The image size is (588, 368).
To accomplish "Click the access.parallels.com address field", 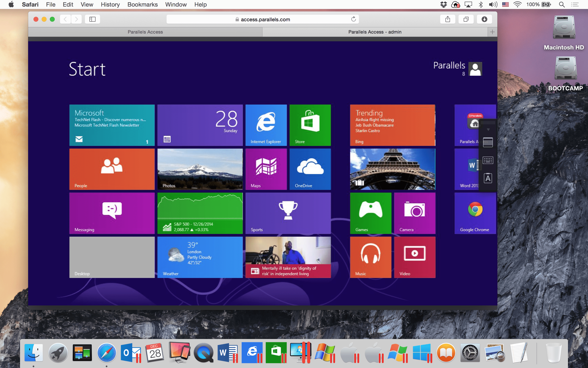I will 263,19.
